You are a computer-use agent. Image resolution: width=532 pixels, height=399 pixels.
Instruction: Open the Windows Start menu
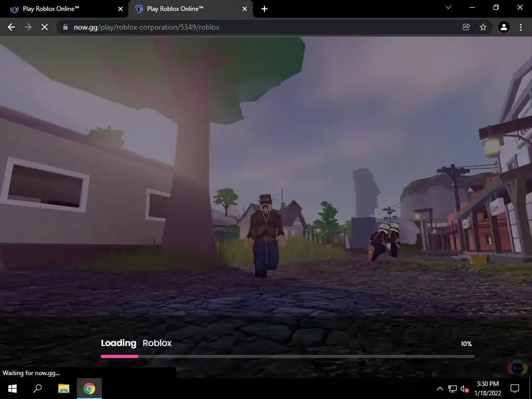click(12, 389)
